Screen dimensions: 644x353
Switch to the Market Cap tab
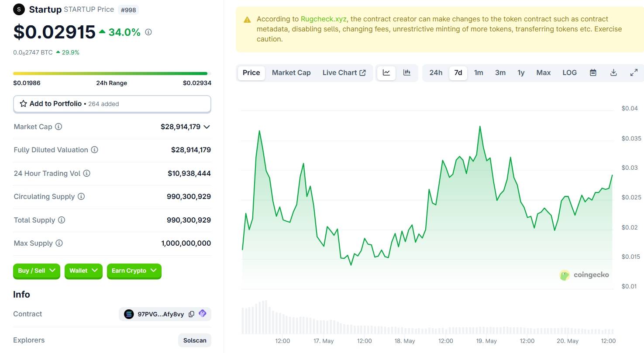click(x=291, y=73)
